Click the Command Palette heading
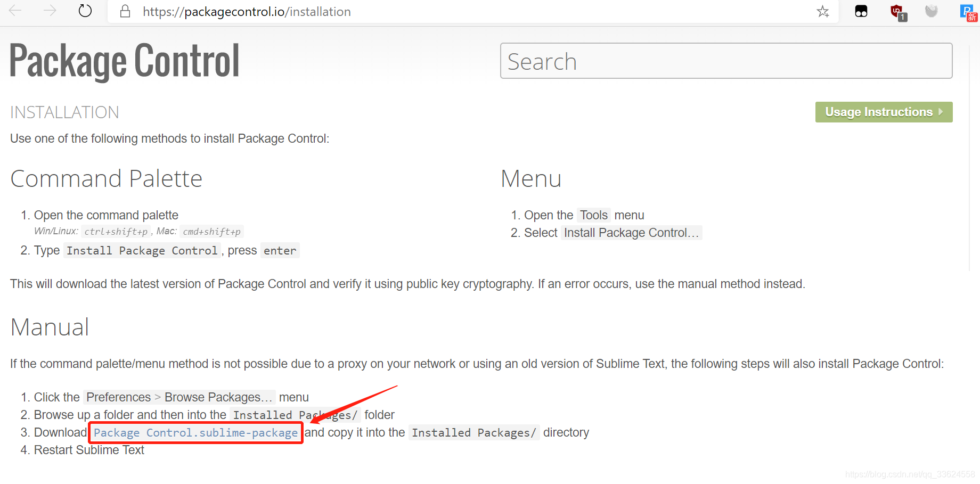 [107, 178]
